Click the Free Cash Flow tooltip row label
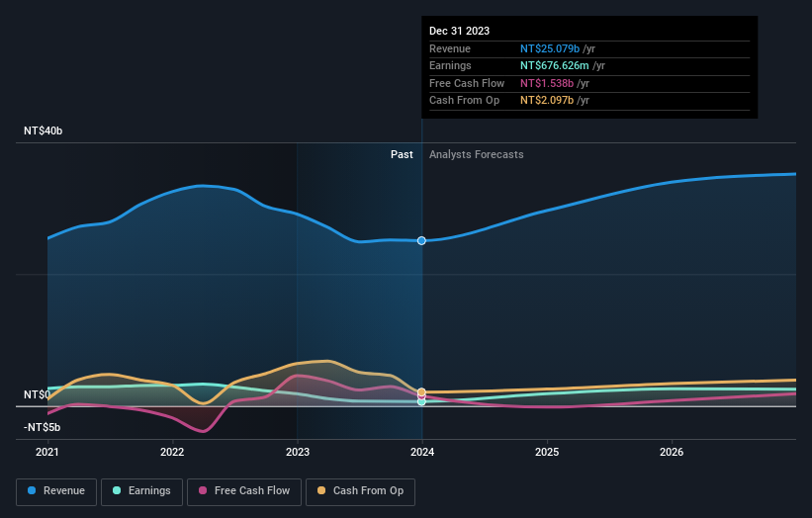The width and height of the screenshot is (812, 518). pos(467,83)
